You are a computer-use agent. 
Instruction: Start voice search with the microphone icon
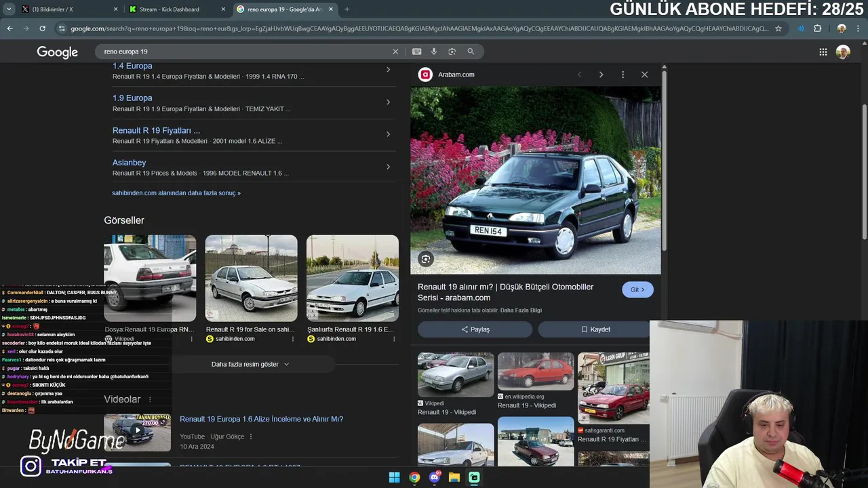click(x=434, y=52)
